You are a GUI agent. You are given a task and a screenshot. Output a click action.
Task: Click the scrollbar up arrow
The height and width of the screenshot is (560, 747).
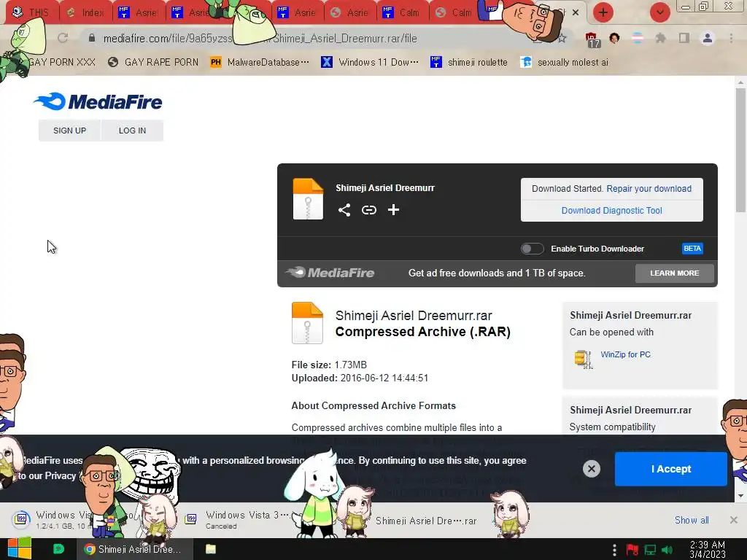tap(740, 82)
